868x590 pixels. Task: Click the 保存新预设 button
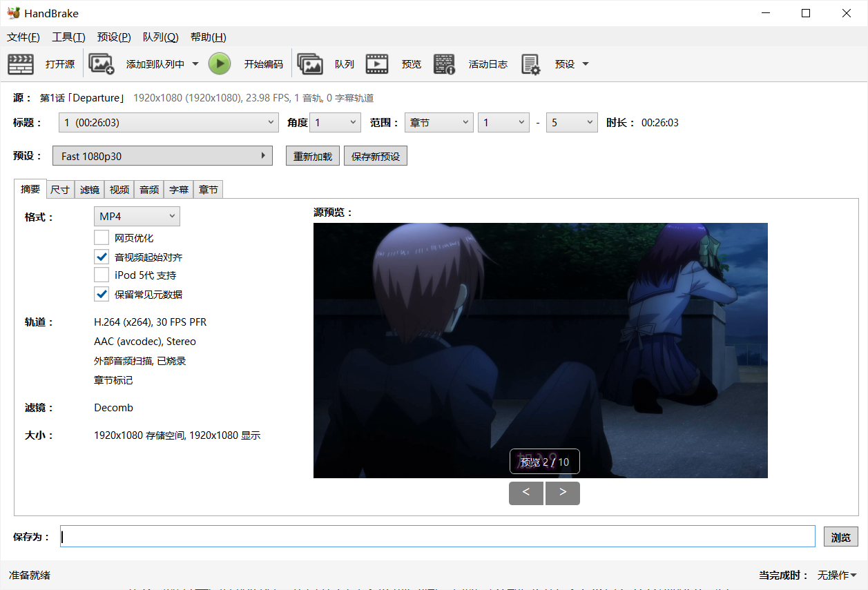(x=376, y=156)
